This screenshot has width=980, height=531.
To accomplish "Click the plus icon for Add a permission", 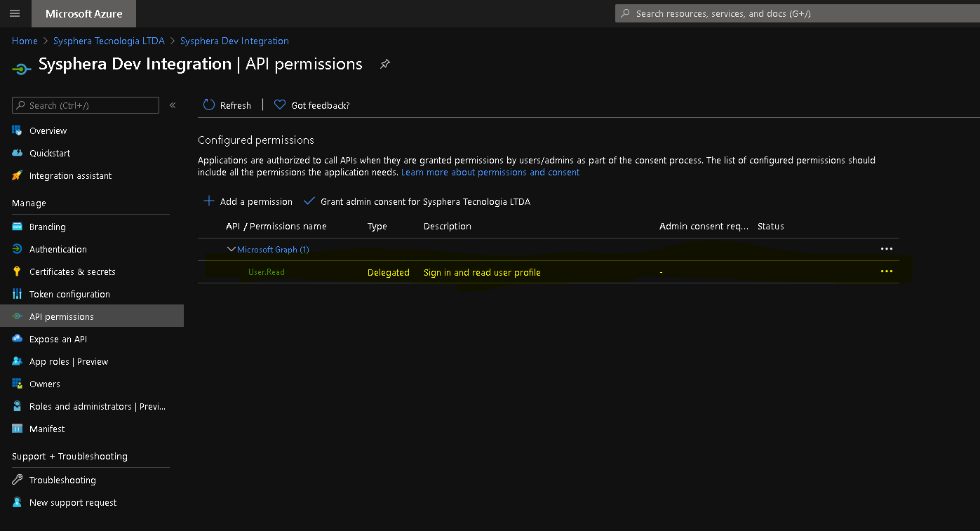I will click(x=208, y=201).
